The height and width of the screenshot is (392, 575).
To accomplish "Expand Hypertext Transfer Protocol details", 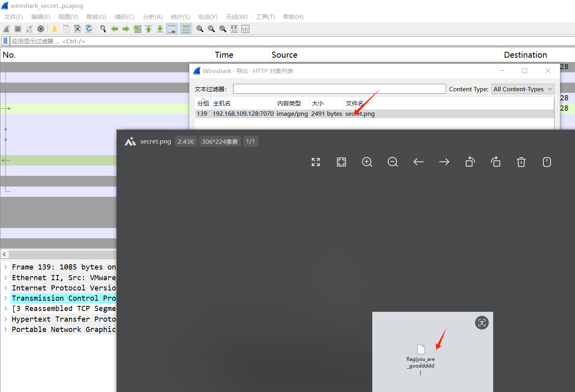I will click(x=6, y=319).
